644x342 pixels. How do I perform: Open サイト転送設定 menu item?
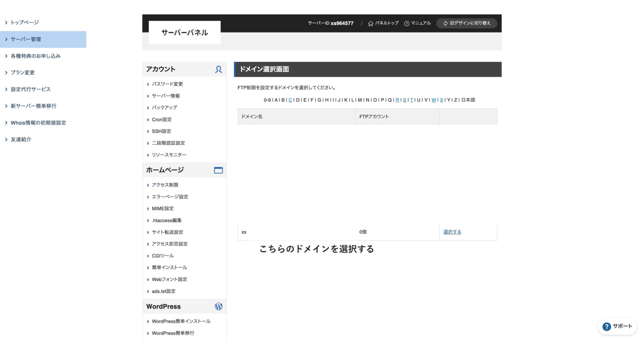click(x=167, y=232)
